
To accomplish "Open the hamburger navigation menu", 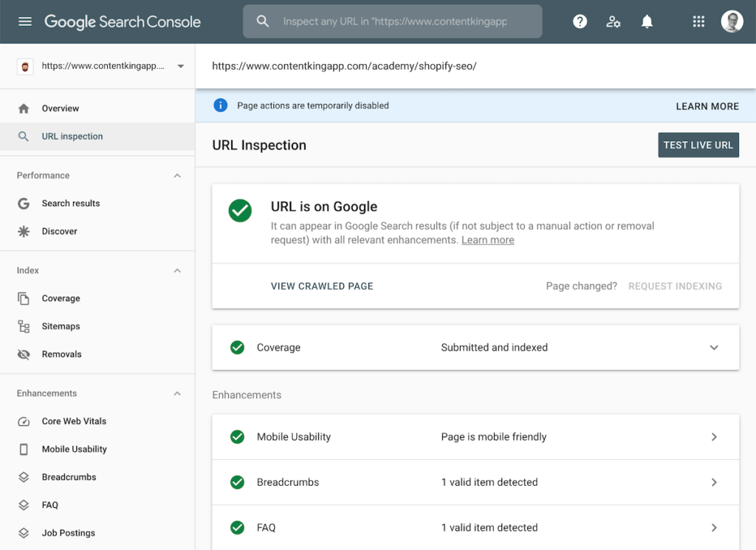I will pyautogui.click(x=25, y=21).
